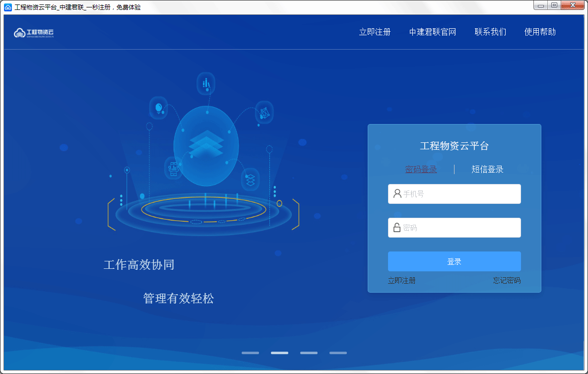Minimize the window

click(x=540, y=5)
